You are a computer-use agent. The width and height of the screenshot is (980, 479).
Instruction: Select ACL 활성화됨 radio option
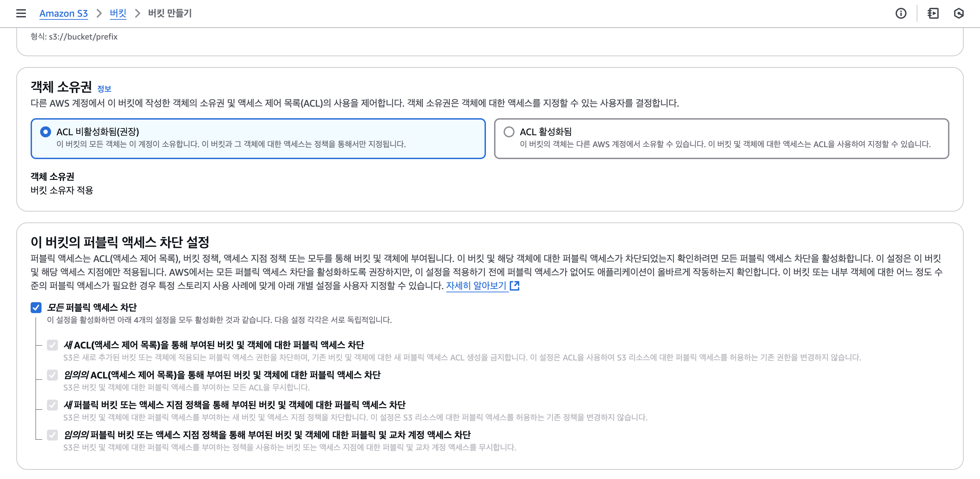coord(509,132)
